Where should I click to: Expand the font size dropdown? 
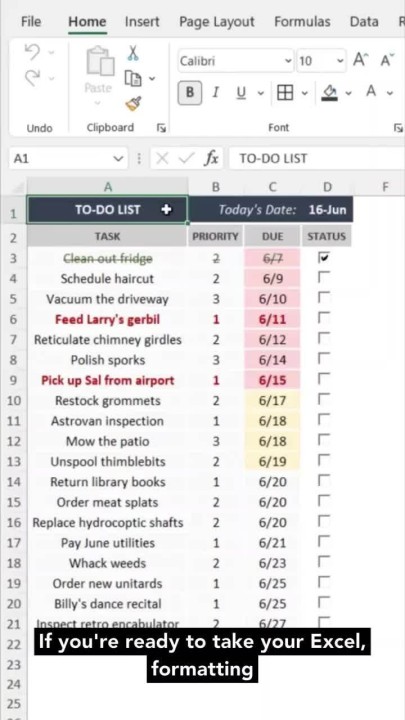[340, 61]
